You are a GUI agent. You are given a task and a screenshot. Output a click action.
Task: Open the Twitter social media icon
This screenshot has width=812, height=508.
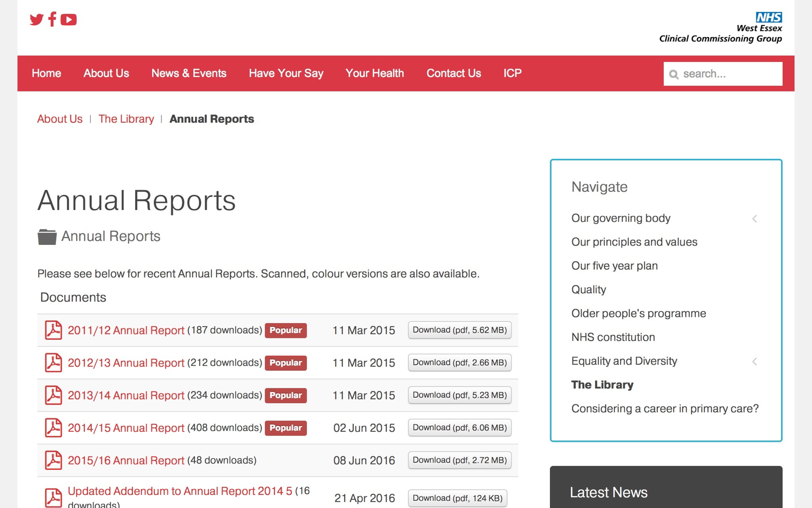36,19
